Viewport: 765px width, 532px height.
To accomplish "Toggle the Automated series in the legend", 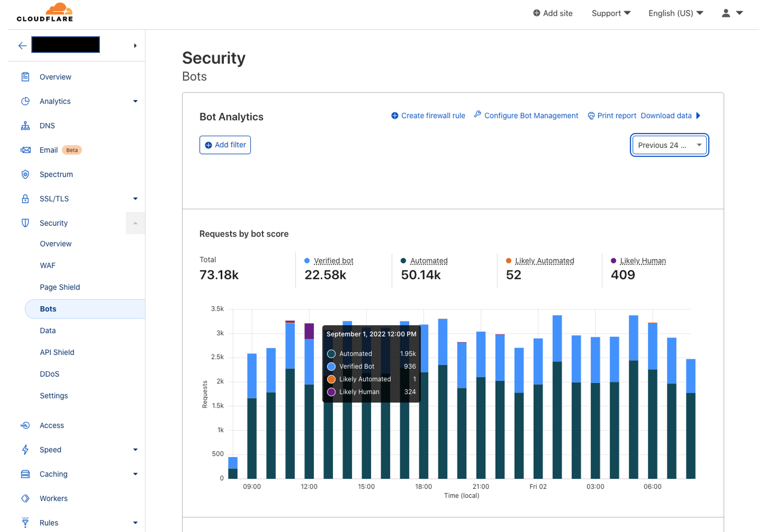I will 429,261.
